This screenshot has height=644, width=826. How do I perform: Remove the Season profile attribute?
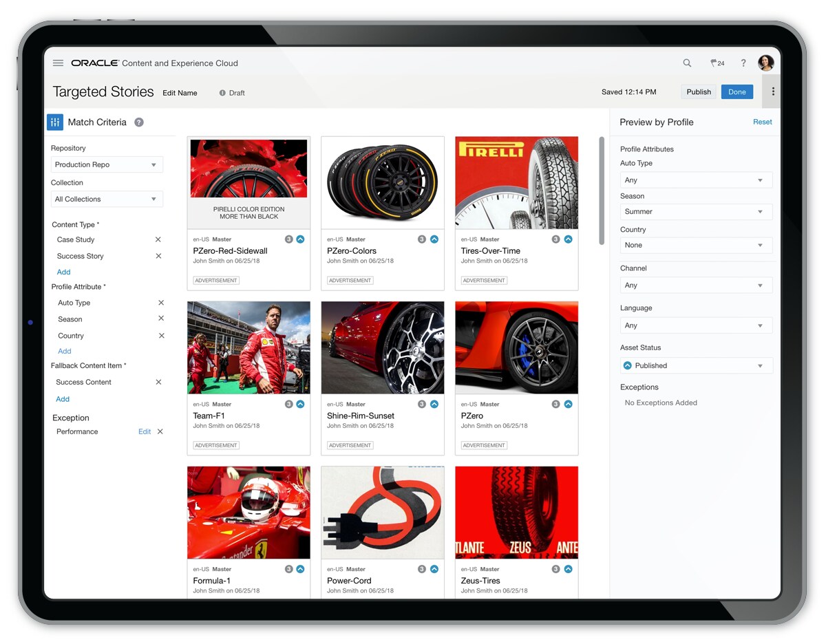point(161,319)
